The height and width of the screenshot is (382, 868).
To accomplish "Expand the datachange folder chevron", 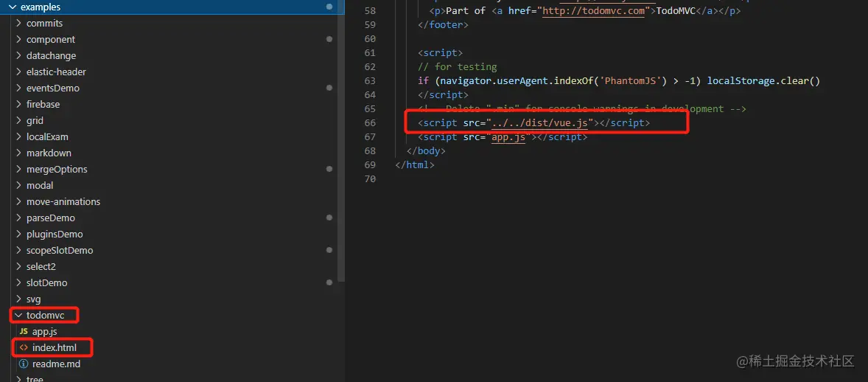I will click(19, 55).
